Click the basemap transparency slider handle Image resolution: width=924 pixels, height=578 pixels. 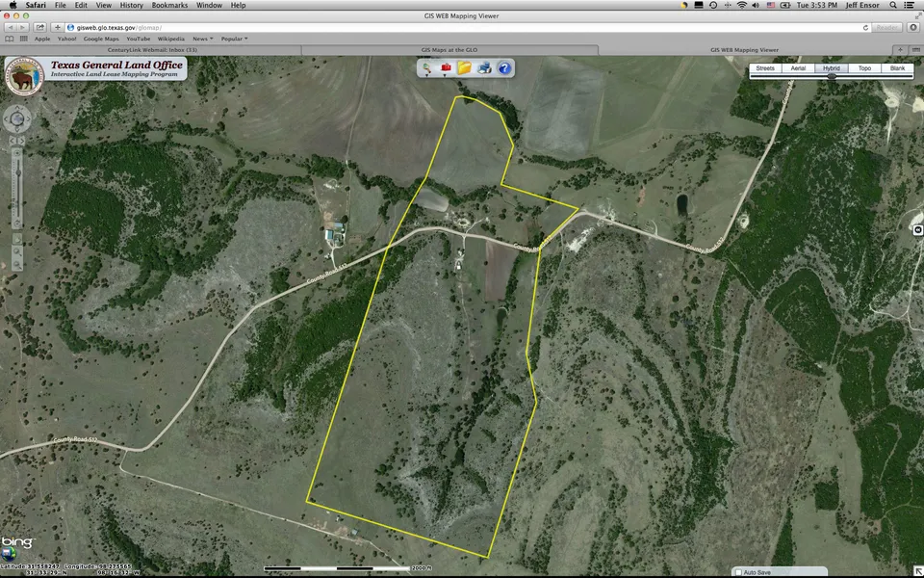click(832, 76)
